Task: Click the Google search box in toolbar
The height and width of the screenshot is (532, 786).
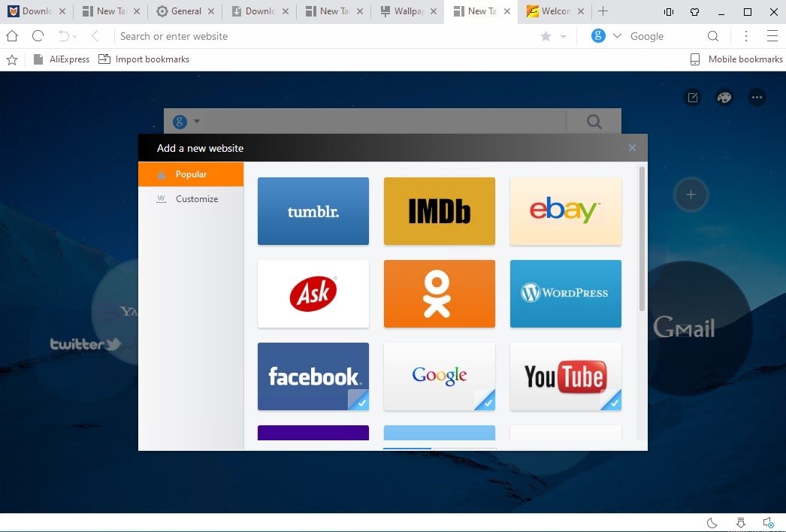Action: [664, 36]
